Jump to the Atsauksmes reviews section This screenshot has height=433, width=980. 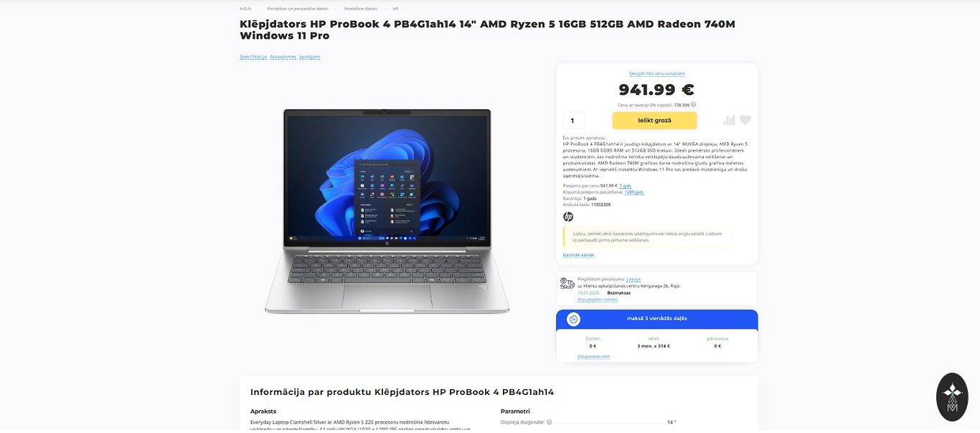(283, 57)
